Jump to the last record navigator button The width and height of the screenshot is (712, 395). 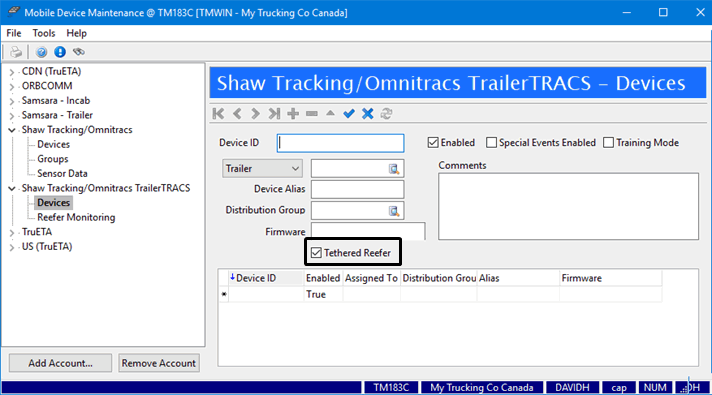[x=274, y=114]
